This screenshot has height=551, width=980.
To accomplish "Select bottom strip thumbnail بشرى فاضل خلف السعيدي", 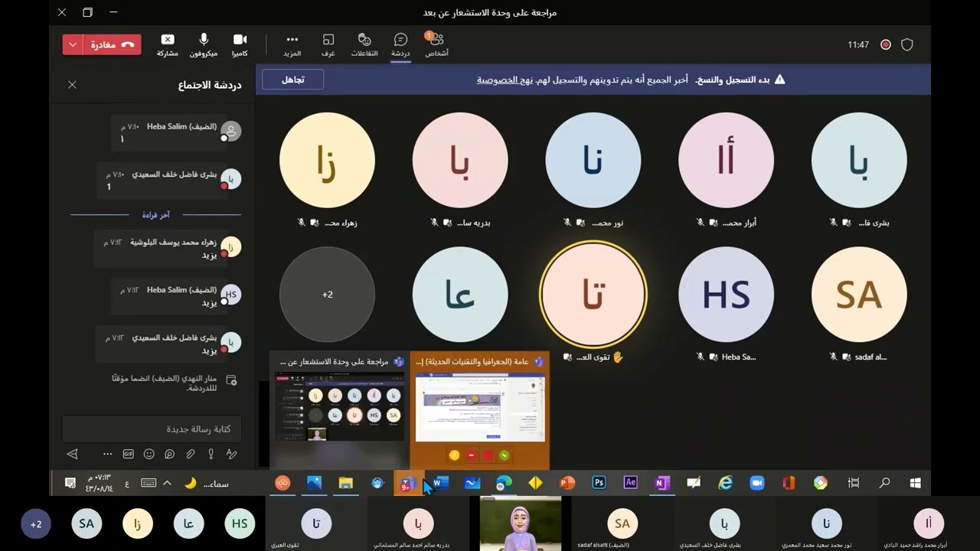I will (x=724, y=524).
